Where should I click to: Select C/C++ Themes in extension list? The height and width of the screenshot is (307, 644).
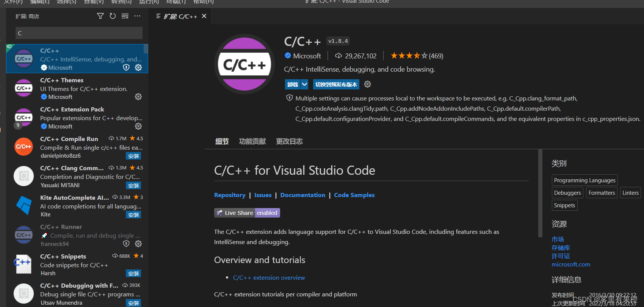coord(77,88)
